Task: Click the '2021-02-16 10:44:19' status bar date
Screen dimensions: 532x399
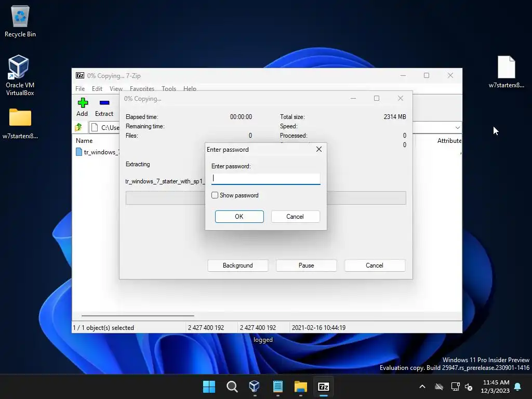Action: tap(318, 328)
